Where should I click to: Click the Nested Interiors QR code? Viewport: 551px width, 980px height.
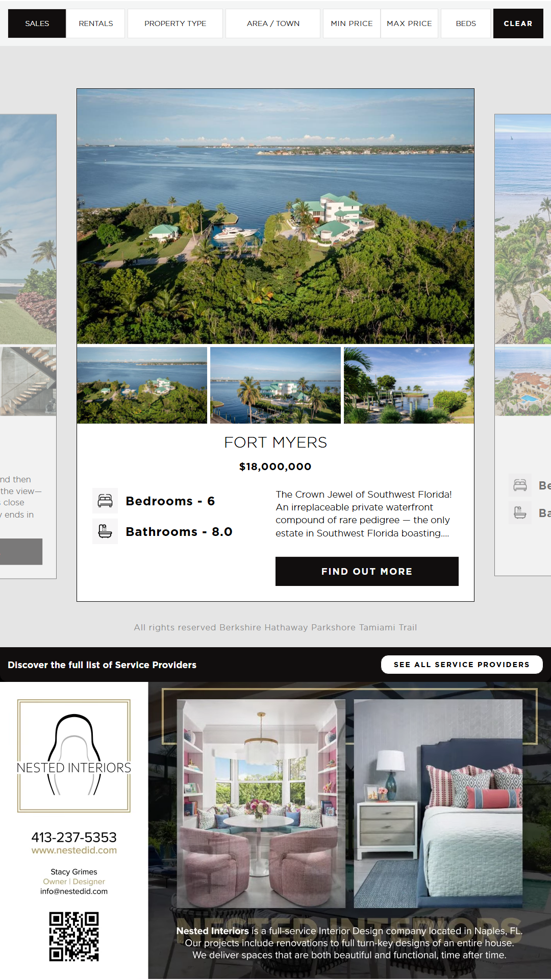[x=74, y=937]
